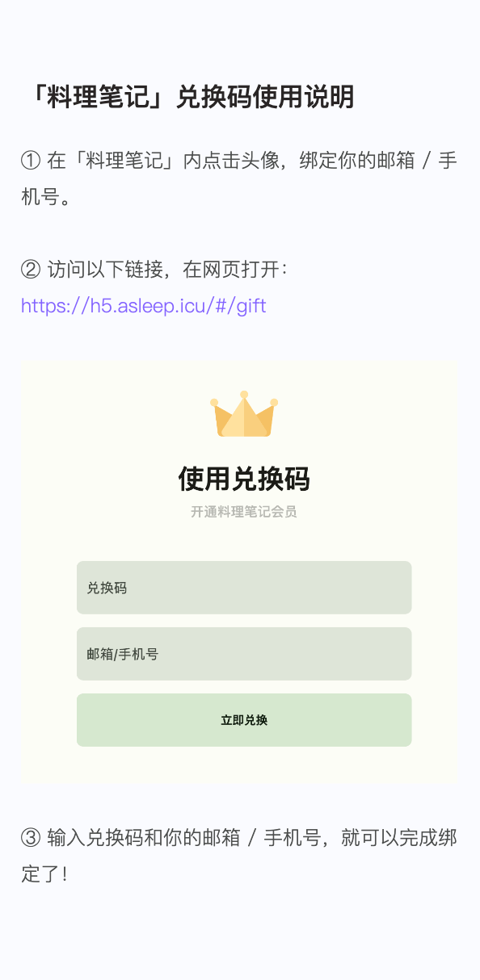This screenshot has width=480, height=980.
Task: Click the circled number ③ marker
Action: [x=31, y=837]
